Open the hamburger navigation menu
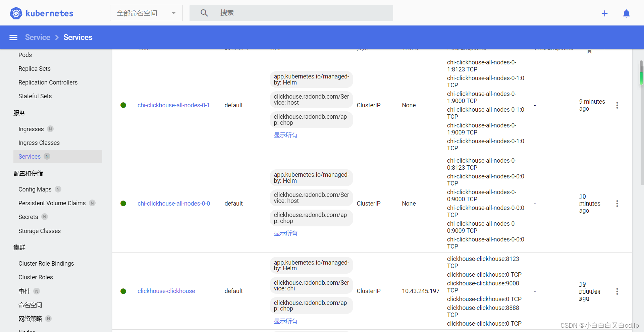The image size is (644, 332). [13, 38]
